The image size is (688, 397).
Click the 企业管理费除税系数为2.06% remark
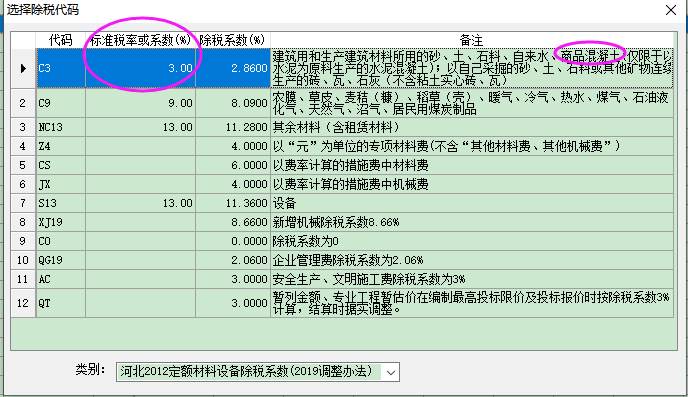click(472, 260)
